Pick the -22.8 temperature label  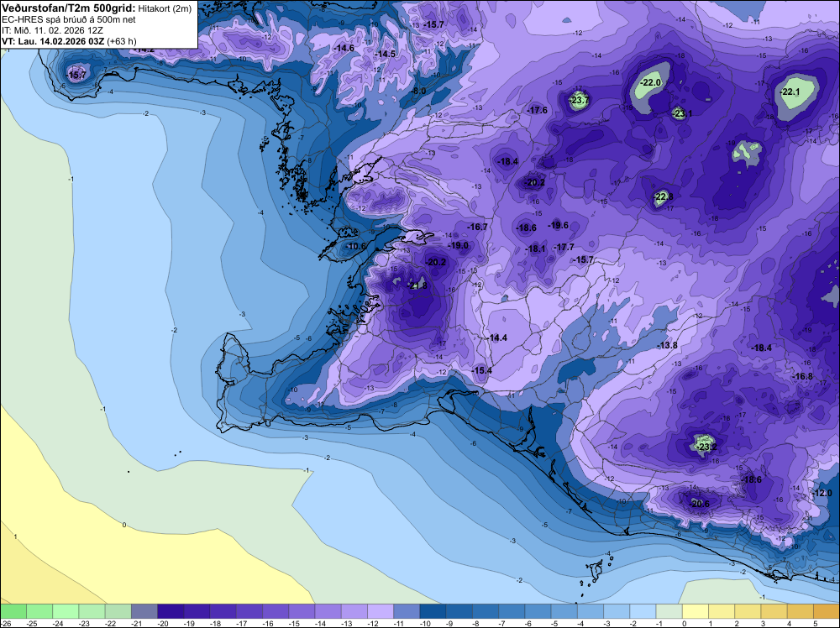point(664,196)
